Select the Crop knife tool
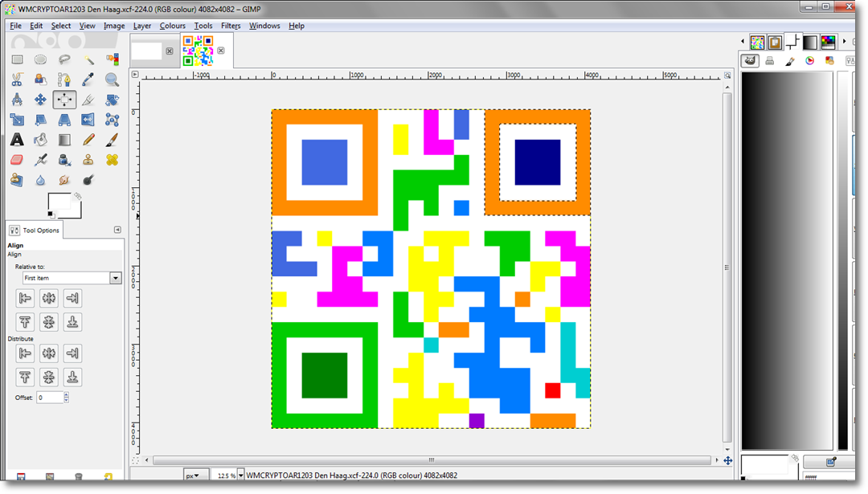 [x=88, y=100]
